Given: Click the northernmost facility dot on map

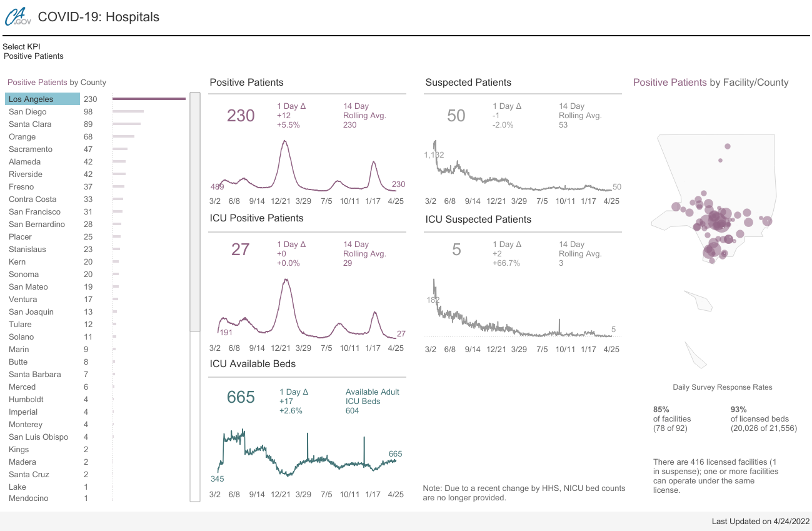Looking at the screenshot, I should [x=728, y=146].
